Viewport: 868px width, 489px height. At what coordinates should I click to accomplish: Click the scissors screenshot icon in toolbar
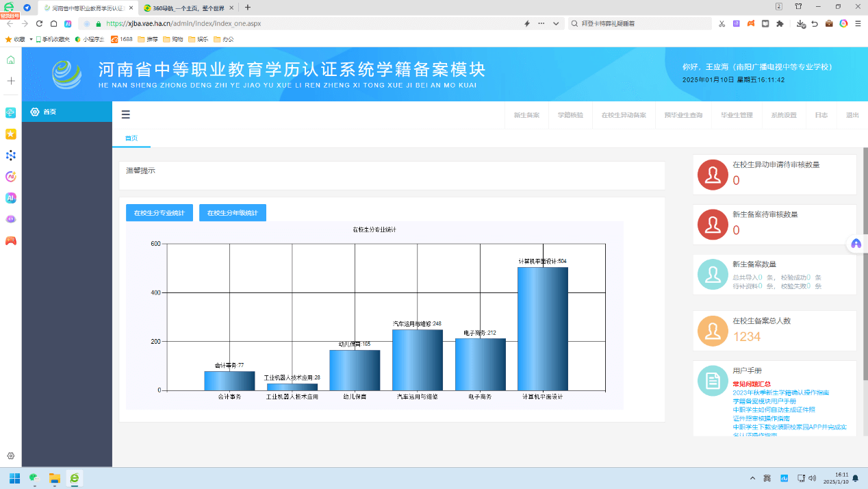(722, 23)
